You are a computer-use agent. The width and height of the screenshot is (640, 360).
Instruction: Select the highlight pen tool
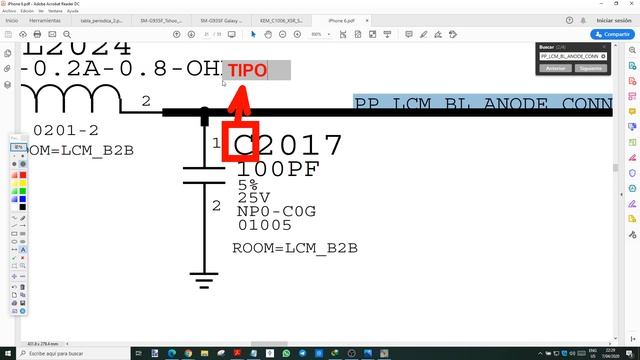[x=424, y=35]
